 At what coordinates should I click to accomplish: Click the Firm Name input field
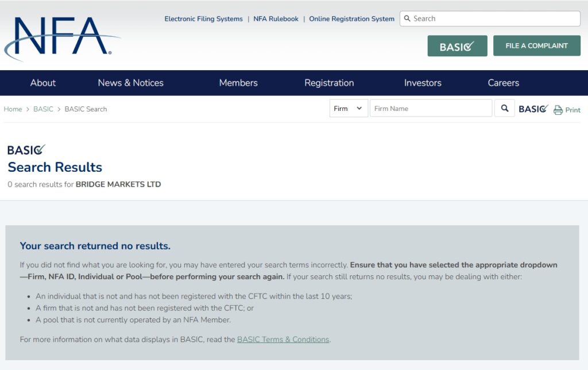[x=431, y=108]
